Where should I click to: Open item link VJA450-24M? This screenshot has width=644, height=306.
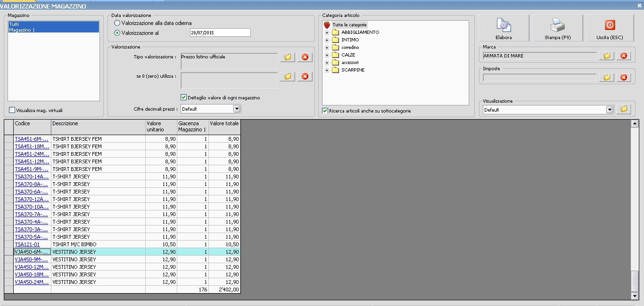pyautogui.click(x=32, y=282)
